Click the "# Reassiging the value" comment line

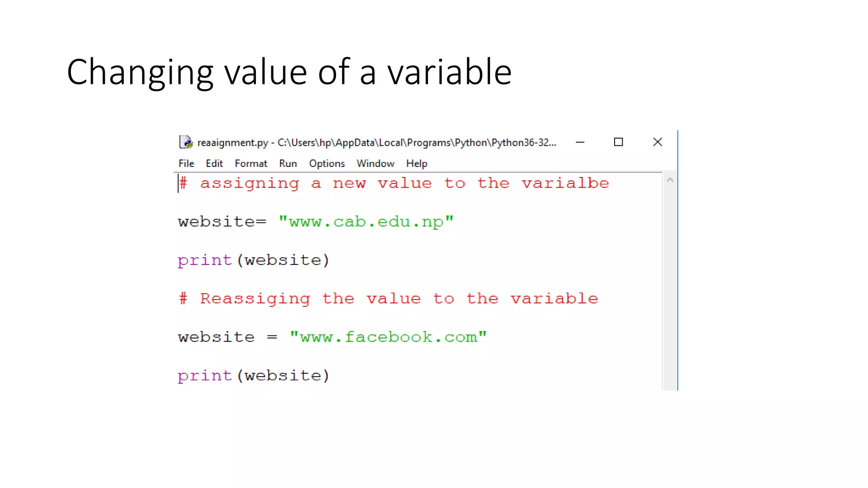tap(388, 299)
